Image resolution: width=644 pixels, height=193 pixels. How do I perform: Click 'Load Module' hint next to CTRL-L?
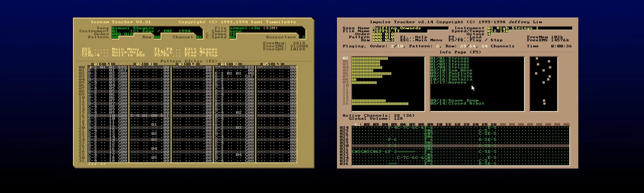pyautogui.click(x=201, y=52)
